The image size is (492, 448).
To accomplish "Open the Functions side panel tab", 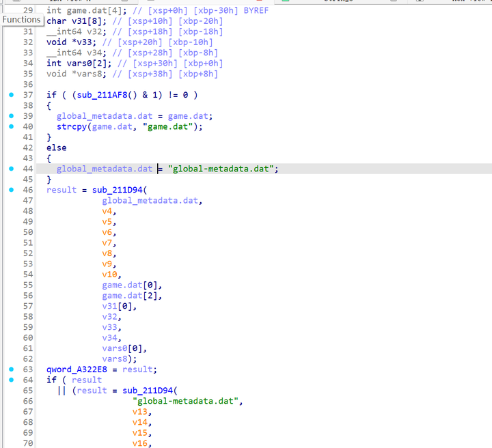I will pos(21,20).
